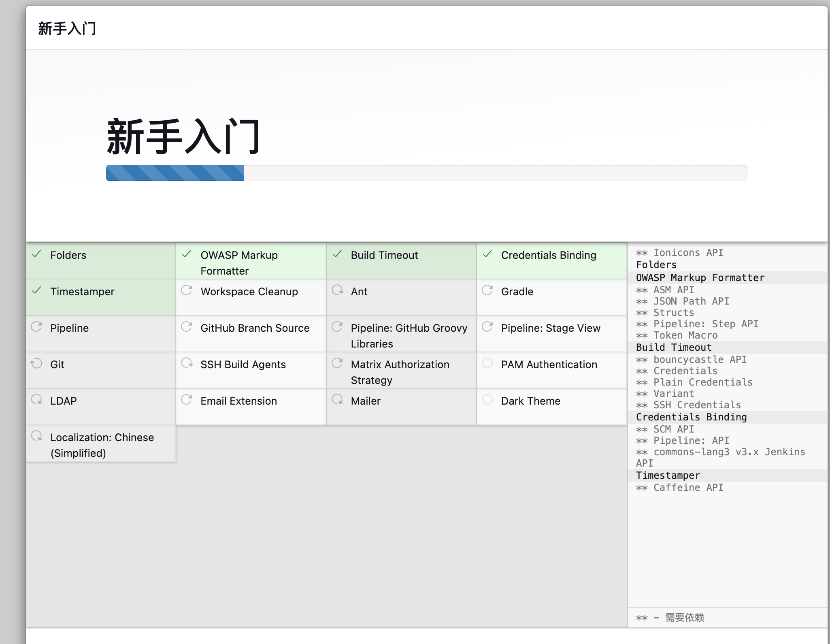This screenshot has width=830, height=644.
Task: Click the spinner icon next to Git
Action: (x=36, y=363)
